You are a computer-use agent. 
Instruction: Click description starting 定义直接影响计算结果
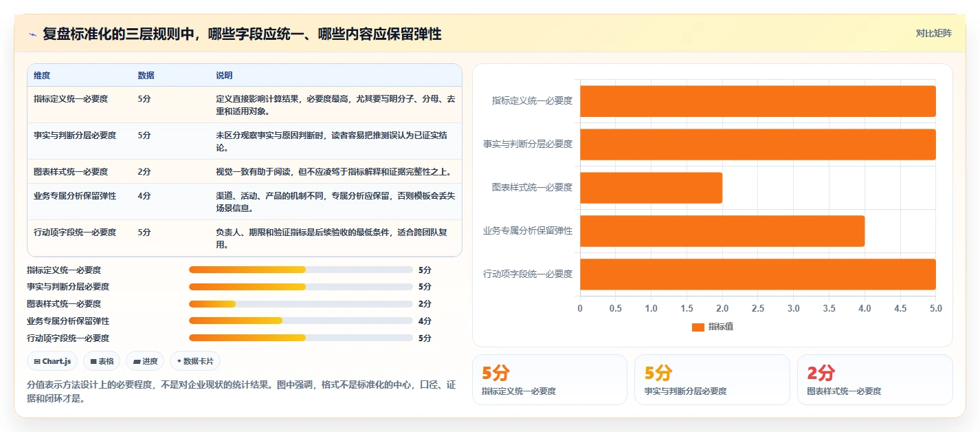click(x=335, y=105)
